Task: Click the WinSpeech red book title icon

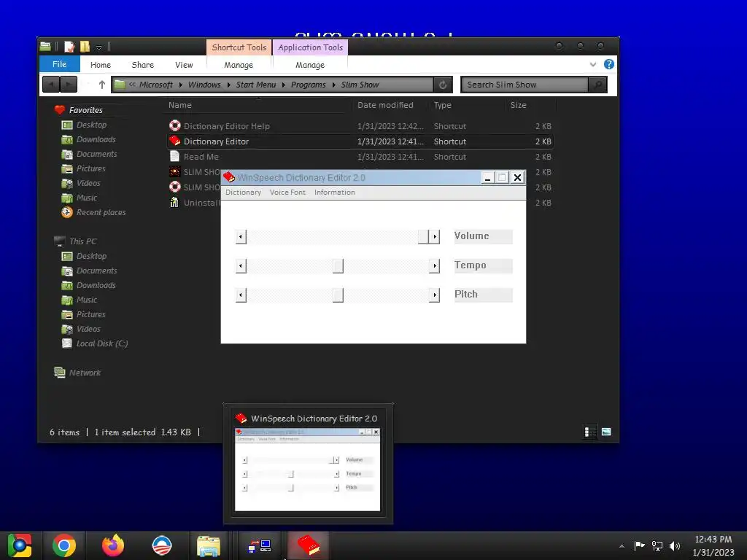Action: pyautogui.click(x=229, y=177)
